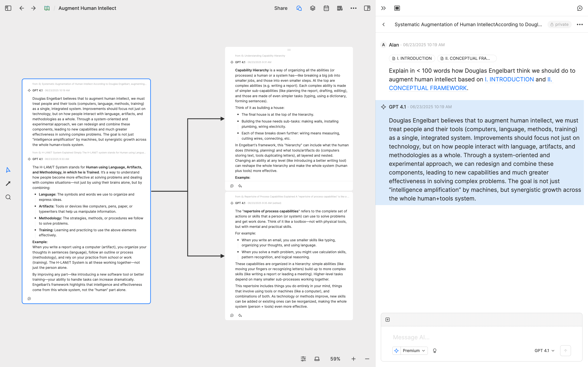Open the calendar icon in toolbar
This screenshot has height=367, width=588.
(326, 8)
